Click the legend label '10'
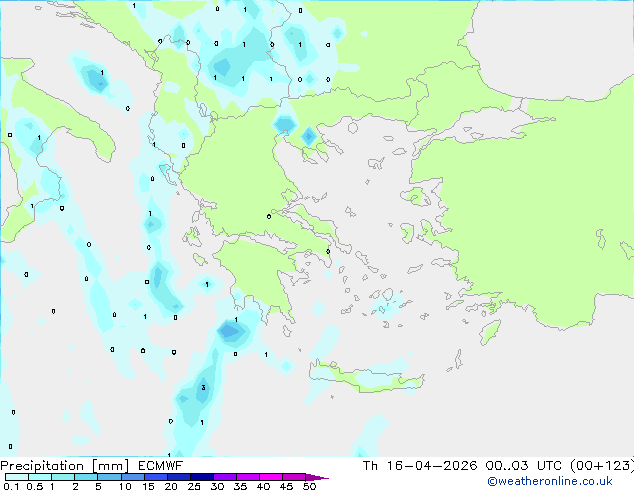 click(x=125, y=486)
